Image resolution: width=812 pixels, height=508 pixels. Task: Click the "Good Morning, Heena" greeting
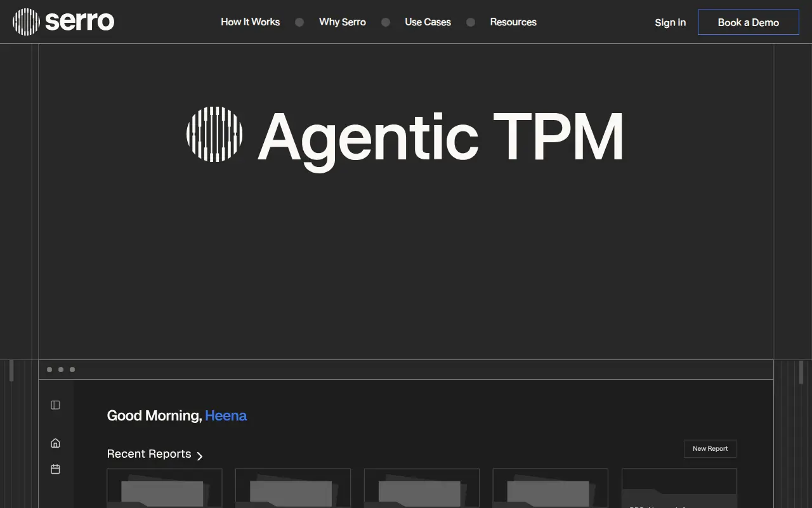[x=177, y=416]
